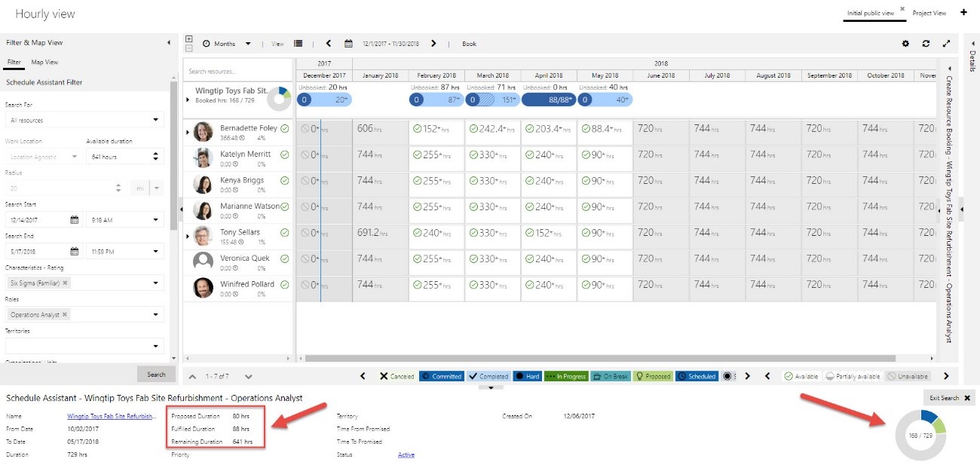The height and width of the screenshot is (471, 980).
Task: Add new schedule board tab
Action: (963, 13)
